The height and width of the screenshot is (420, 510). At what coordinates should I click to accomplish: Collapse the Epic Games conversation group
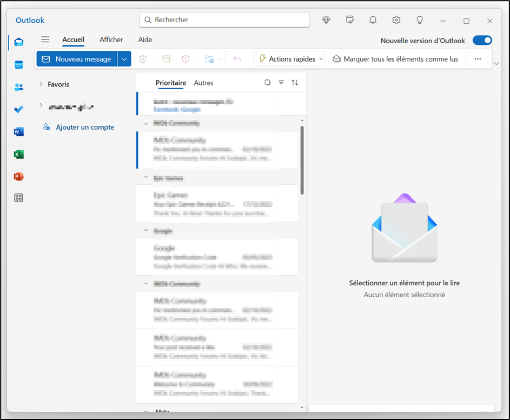coord(145,177)
